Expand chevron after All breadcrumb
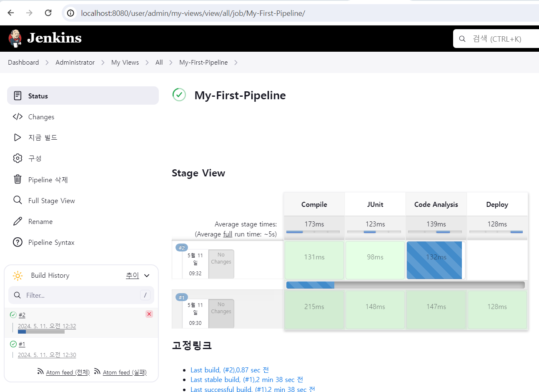 pos(171,63)
